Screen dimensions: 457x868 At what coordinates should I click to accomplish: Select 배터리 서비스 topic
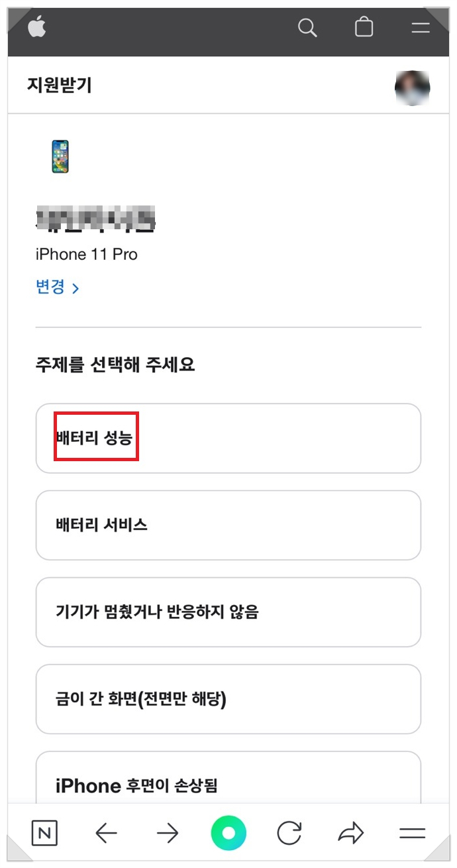[228, 525]
